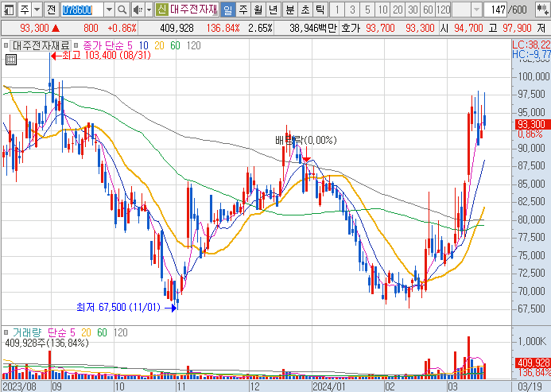
Task: Click the red 409,928 volume tag on volume axis
Action: pyautogui.click(x=533, y=363)
